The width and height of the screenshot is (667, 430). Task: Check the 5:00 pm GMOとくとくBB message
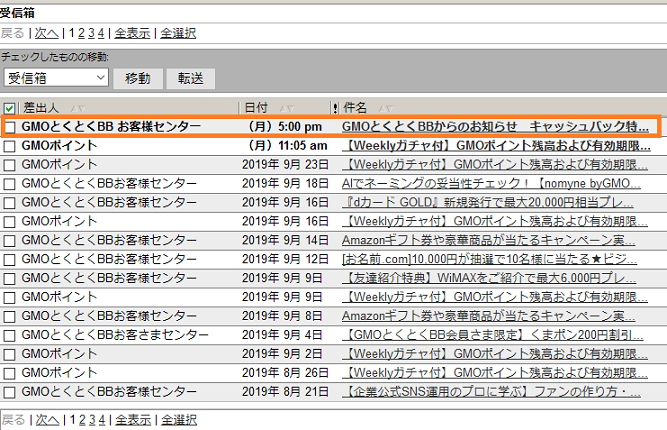pyautogui.click(x=10, y=127)
